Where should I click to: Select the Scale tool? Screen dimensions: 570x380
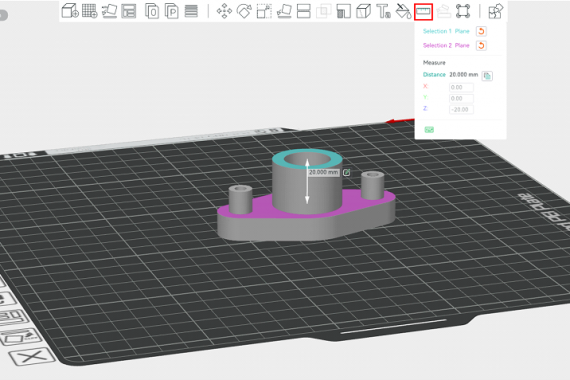coord(264,11)
